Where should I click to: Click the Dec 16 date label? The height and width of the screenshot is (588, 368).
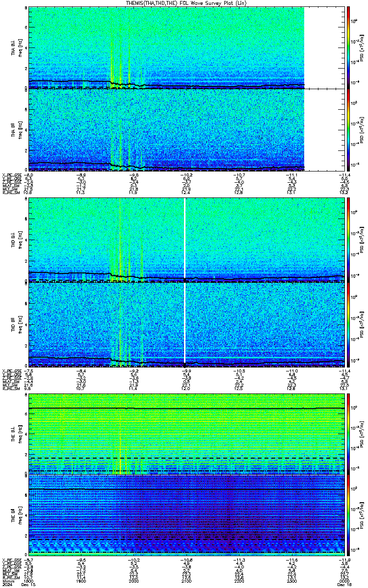343,584
